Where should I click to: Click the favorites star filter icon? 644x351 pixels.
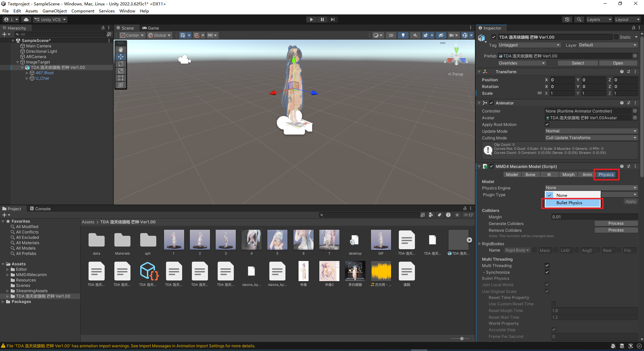click(x=457, y=215)
